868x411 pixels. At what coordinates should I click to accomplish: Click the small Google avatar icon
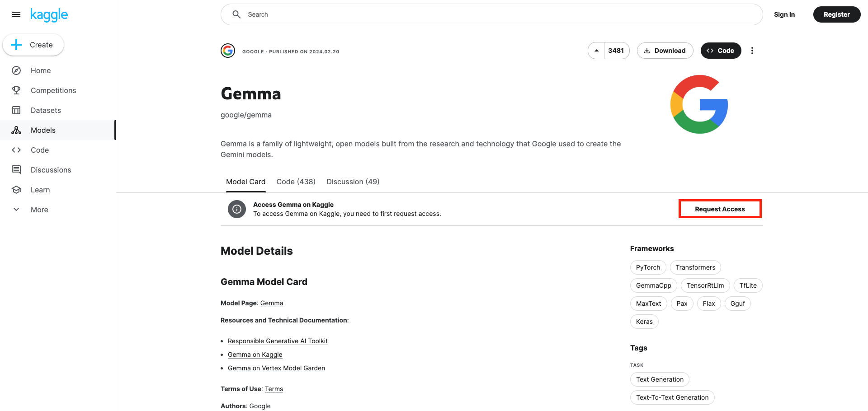228,51
